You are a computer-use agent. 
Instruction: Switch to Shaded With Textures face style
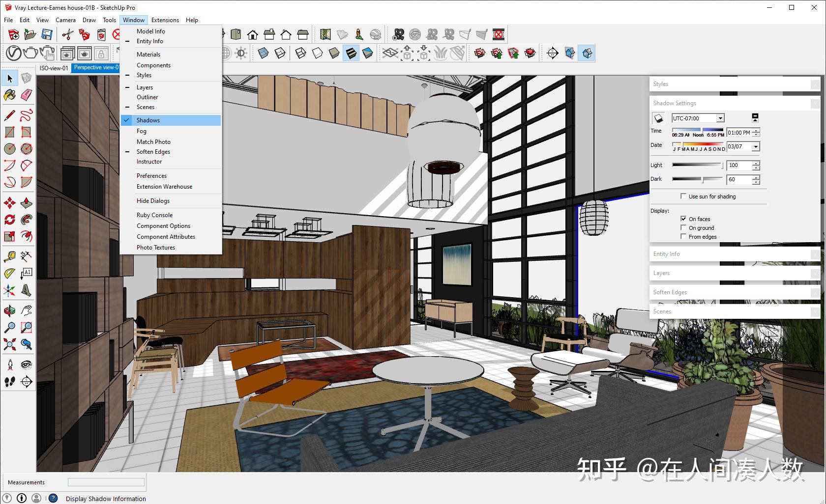pos(352,53)
